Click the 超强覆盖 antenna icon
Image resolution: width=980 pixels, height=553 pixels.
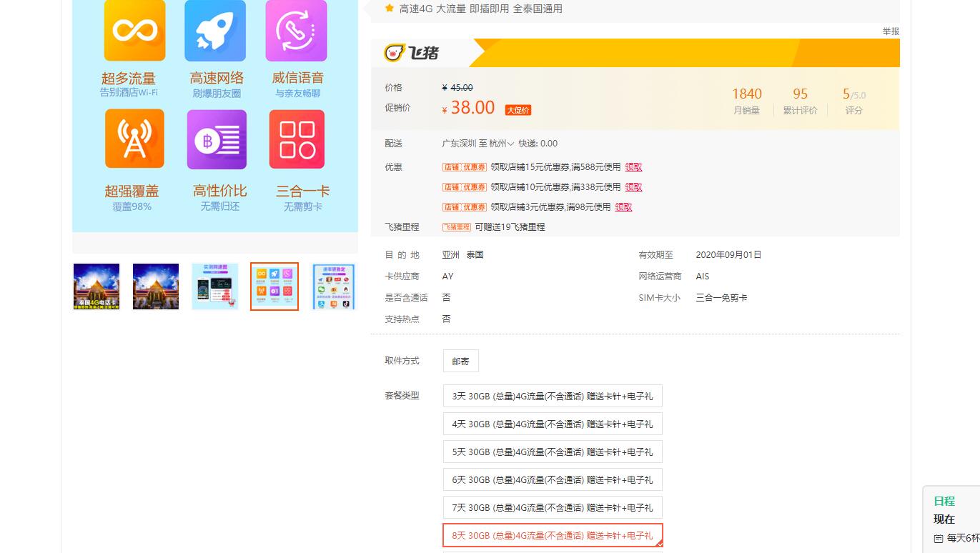pyautogui.click(x=134, y=138)
